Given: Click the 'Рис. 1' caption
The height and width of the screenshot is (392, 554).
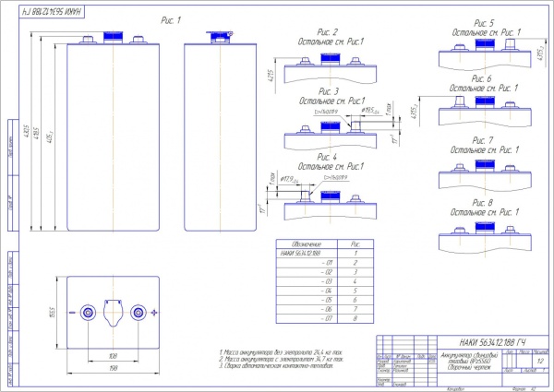Looking at the screenshot, I should (170, 18).
